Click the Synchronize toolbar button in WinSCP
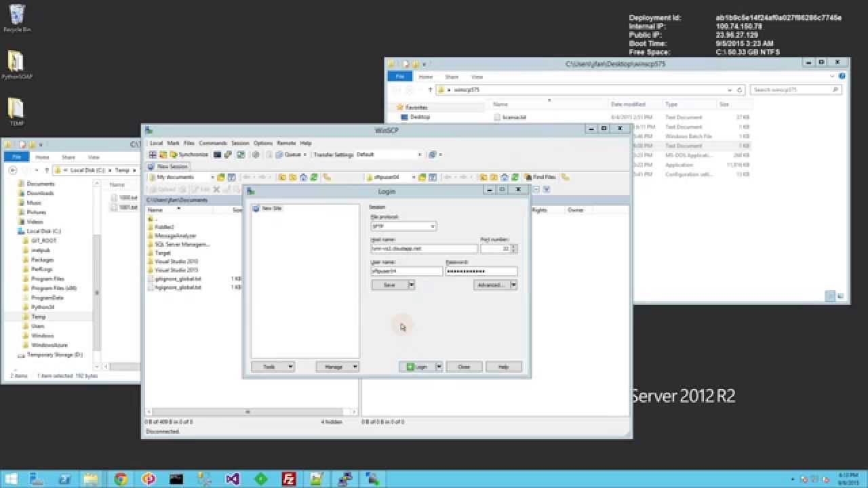This screenshot has width=868, height=488. click(189, 155)
